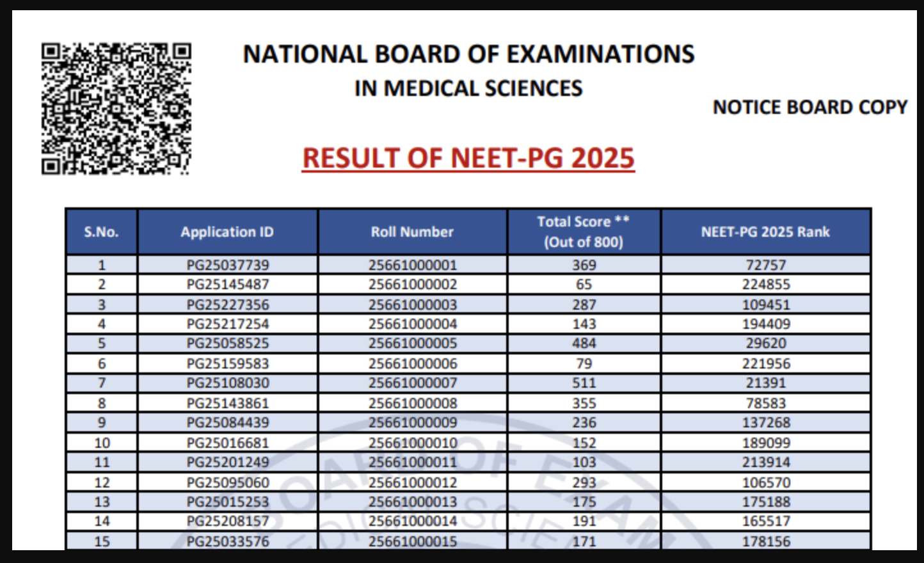Click the RESULT OF NEET-PG 2025 heading
Screen dimensions: 924x563
pos(468,158)
